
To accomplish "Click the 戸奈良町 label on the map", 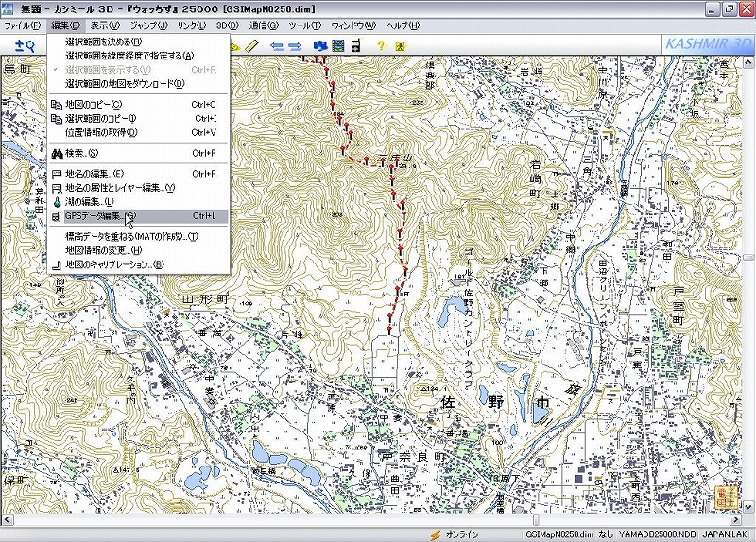I will [413, 457].
